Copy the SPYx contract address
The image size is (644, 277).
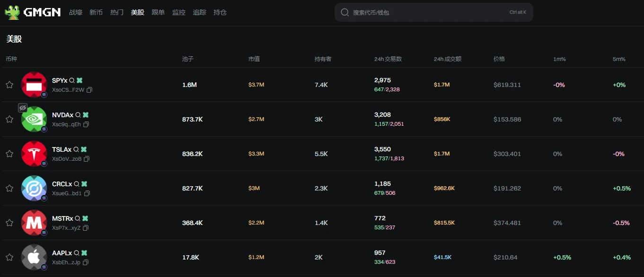coord(89,90)
